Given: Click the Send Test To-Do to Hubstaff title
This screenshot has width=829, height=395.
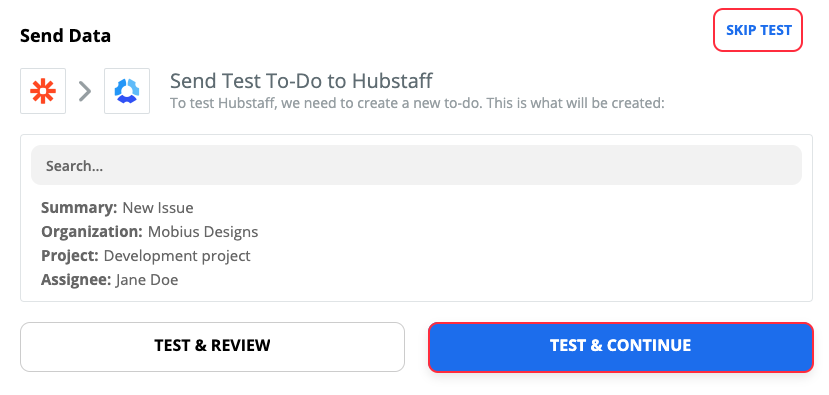Looking at the screenshot, I should coord(301,81).
